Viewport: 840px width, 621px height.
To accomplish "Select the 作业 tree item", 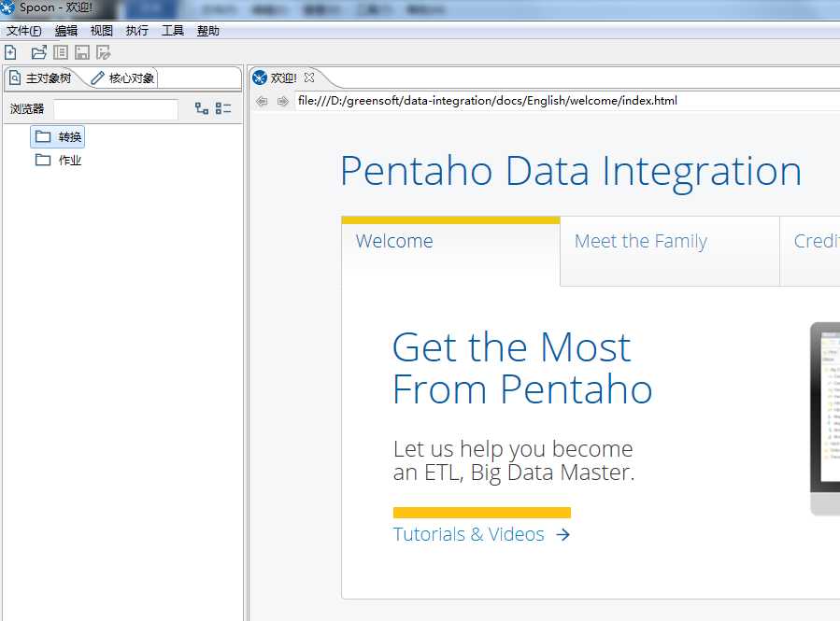I will (58, 160).
